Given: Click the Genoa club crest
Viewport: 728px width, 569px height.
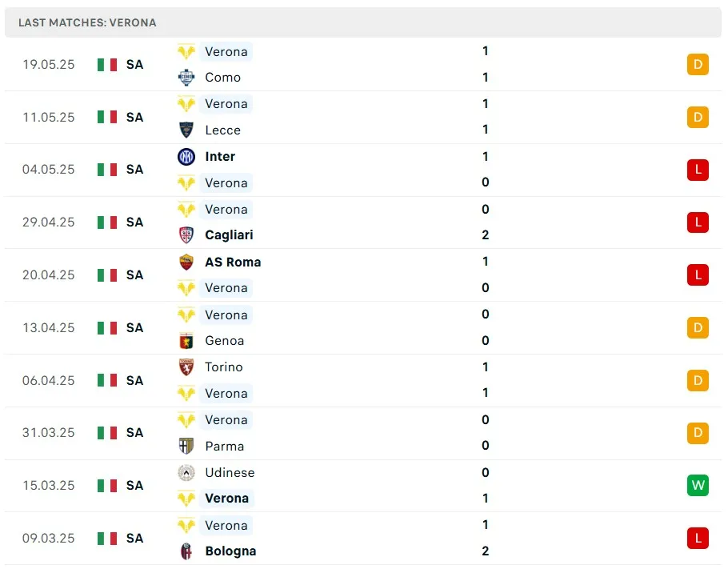Looking at the screenshot, I should point(186,341).
